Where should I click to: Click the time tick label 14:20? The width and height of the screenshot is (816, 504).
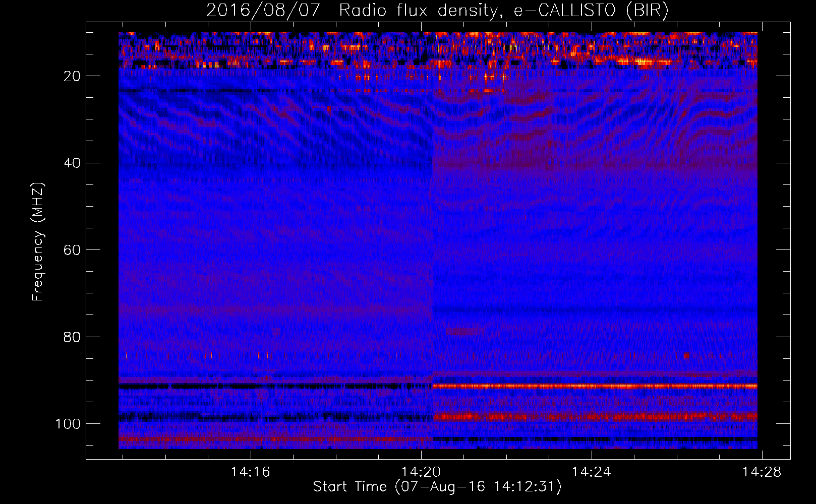[421, 472]
